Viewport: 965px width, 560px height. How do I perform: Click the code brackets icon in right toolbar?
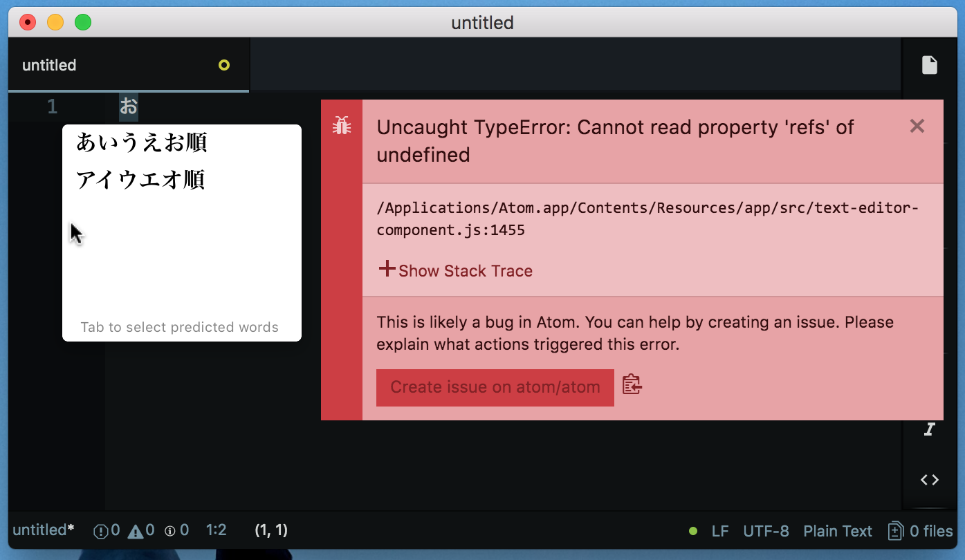[930, 480]
